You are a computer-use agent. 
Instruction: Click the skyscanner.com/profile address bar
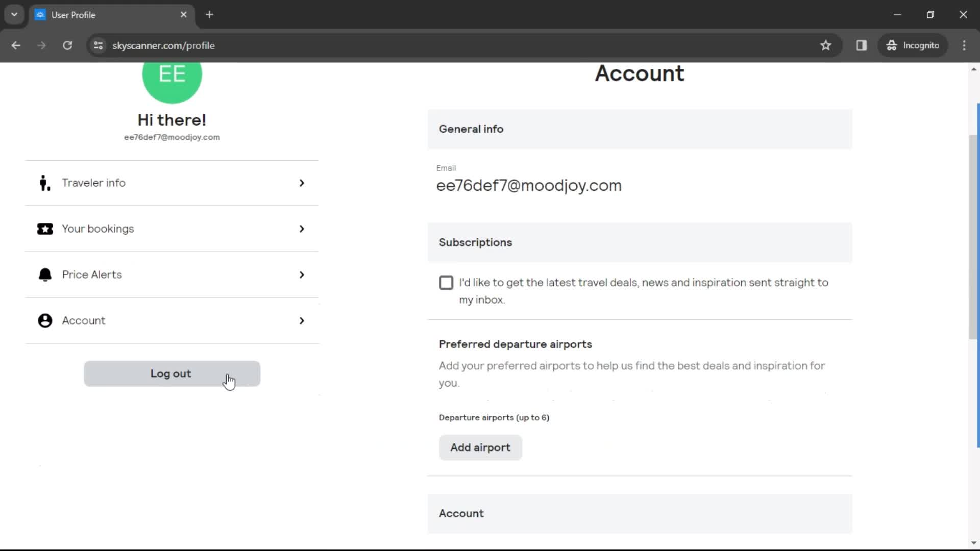point(163,45)
